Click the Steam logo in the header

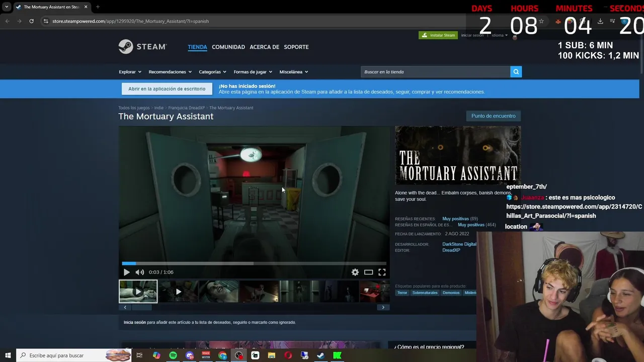(x=142, y=47)
